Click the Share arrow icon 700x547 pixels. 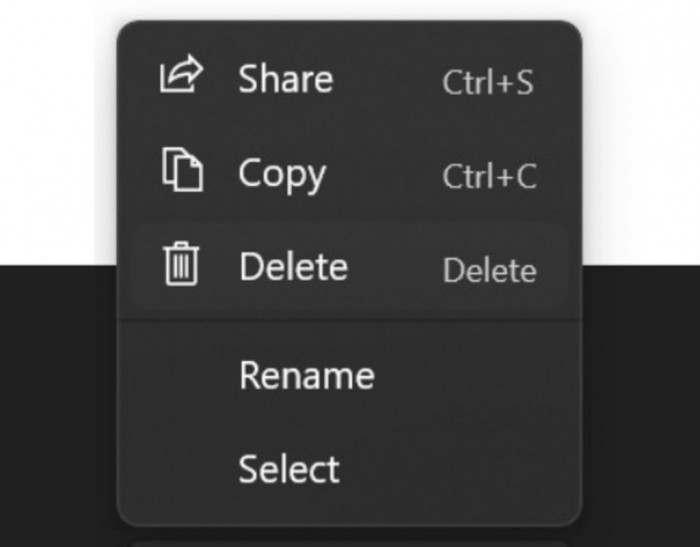tap(181, 77)
